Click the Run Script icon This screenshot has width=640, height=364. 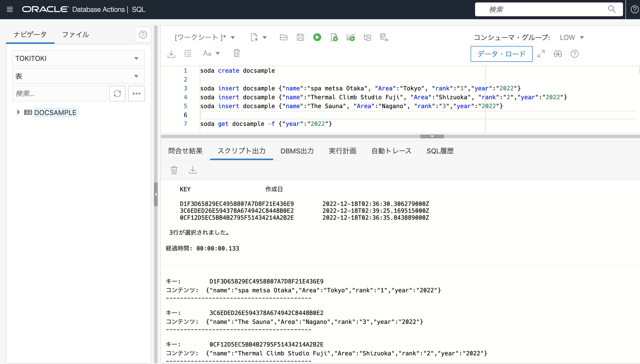point(334,37)
